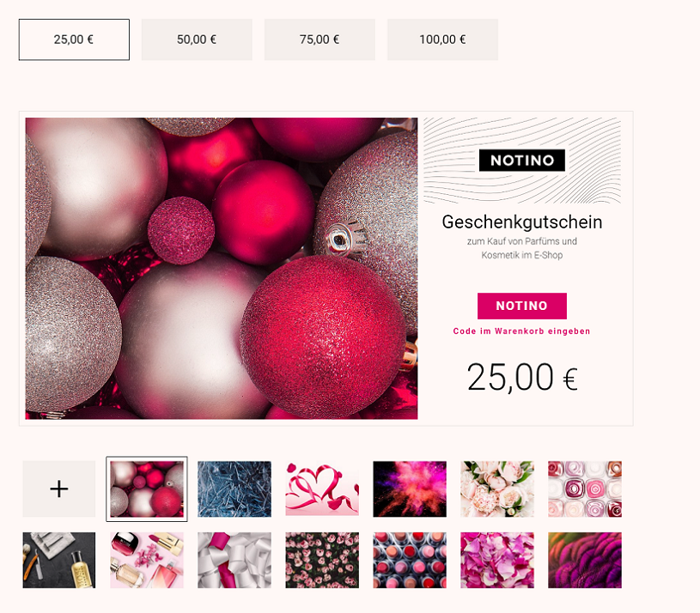Select the silver and pink ribbon thumbnail

tap(234, 560)
